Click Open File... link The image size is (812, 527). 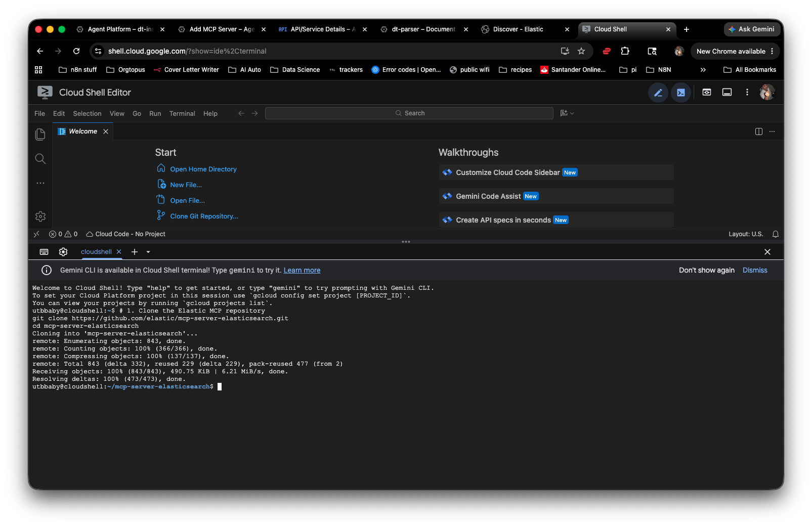click(x=187, y=201)
